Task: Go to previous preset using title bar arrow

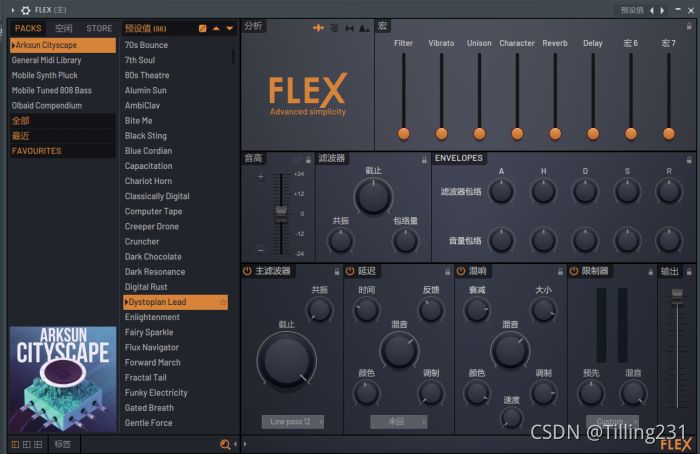Action: pyautogui.click(x=652, y=10)
